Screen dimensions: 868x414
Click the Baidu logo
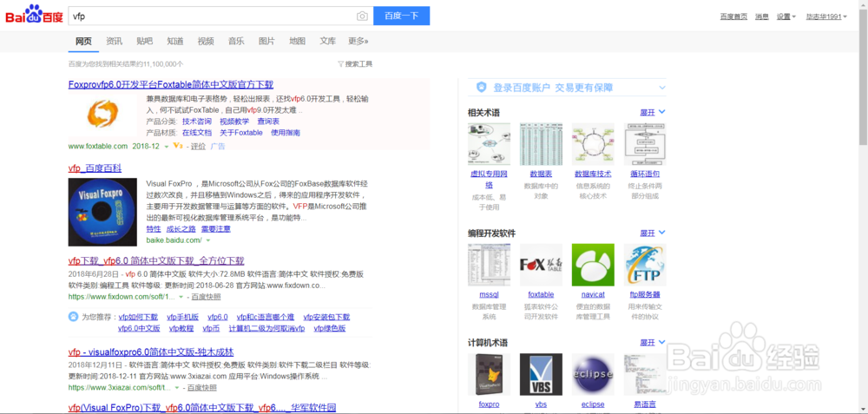35,15
